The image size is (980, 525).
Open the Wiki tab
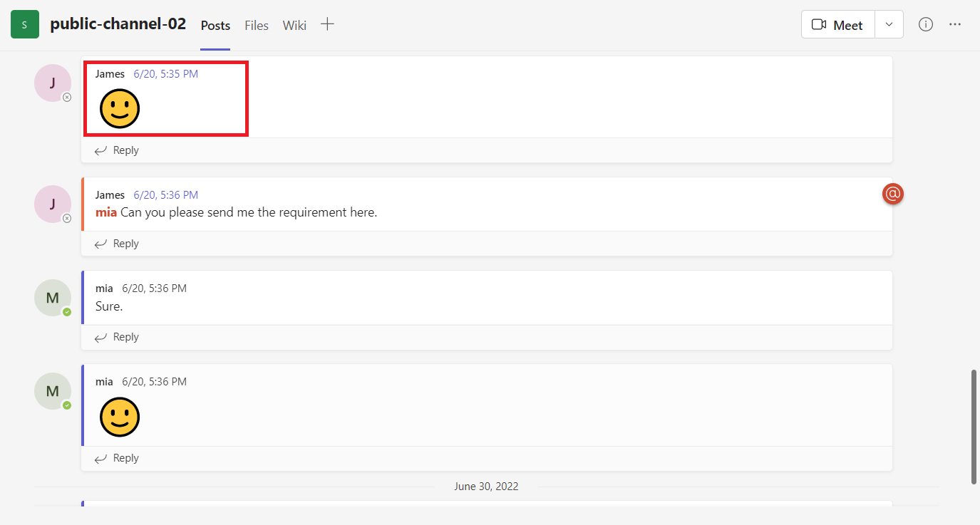pos(294,26)
